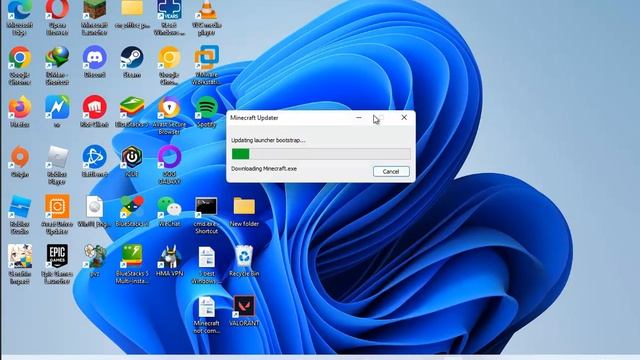The image size is (640, 360).
Task: Launch GOG GALAXY purple ring icon
Action: [x=169, y=165]
